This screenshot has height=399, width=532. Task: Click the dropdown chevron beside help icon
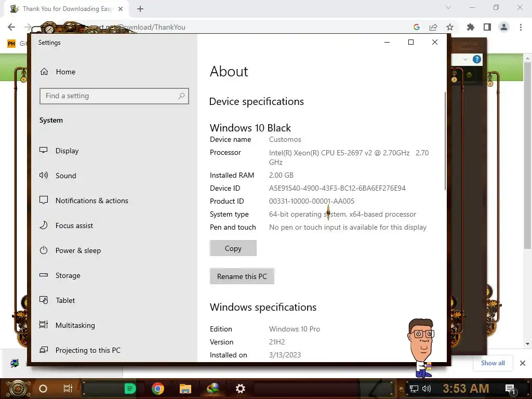pyautogui.click(x=465, y=59)
